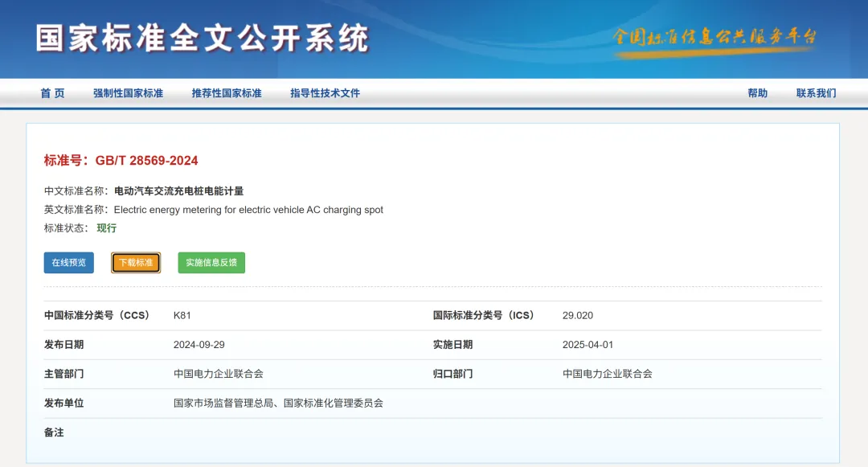
Task: Select the English standard name text
Action: pyautogui.click(x=248, y=210)
